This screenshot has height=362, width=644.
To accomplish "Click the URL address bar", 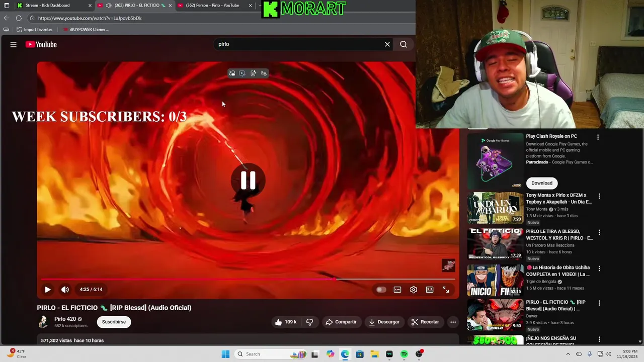I will point(221,18).
